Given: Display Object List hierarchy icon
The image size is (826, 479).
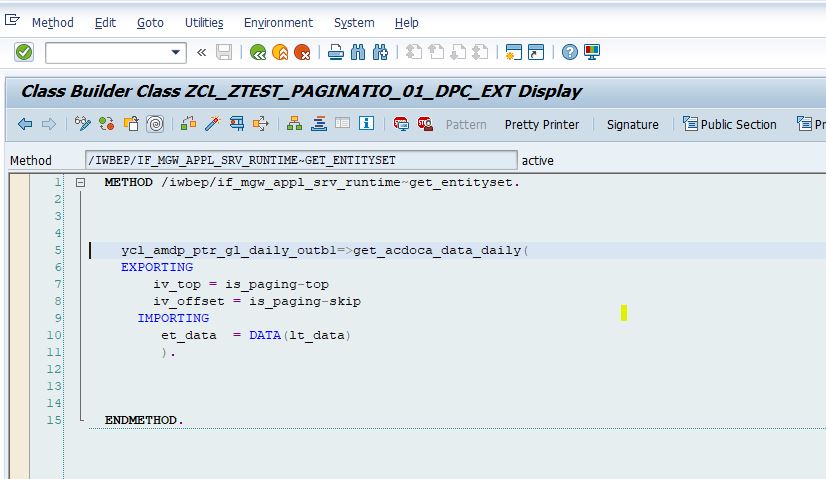Looking at the screenshot, I should click(294, 124).
